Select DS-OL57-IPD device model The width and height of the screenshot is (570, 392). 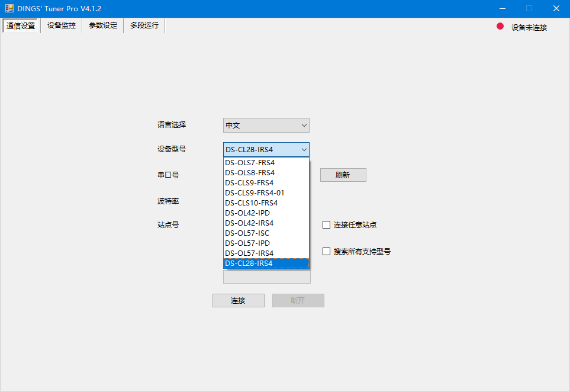click(266, 243)
